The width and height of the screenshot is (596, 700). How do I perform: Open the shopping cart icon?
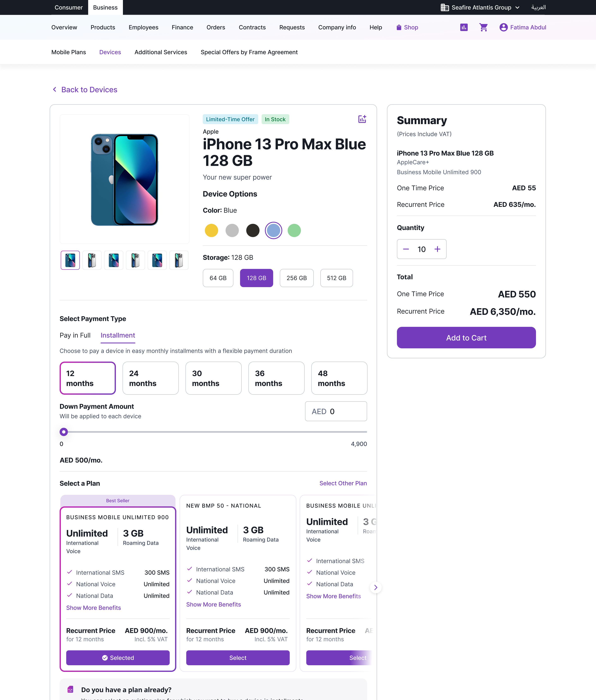pyautogui.click(x=483, y=27)
